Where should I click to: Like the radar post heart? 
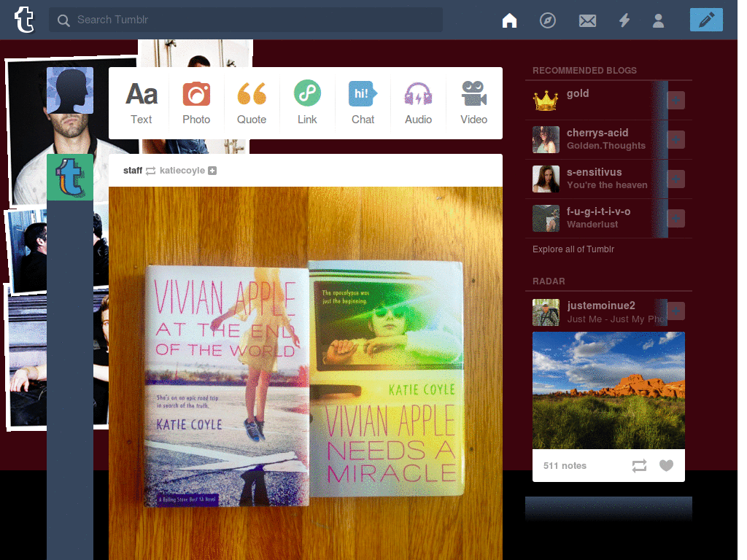pyautogui.click(x=666, y=465)
